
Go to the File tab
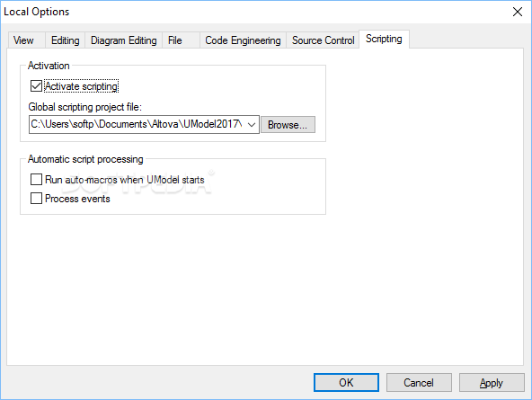(181, 40)
